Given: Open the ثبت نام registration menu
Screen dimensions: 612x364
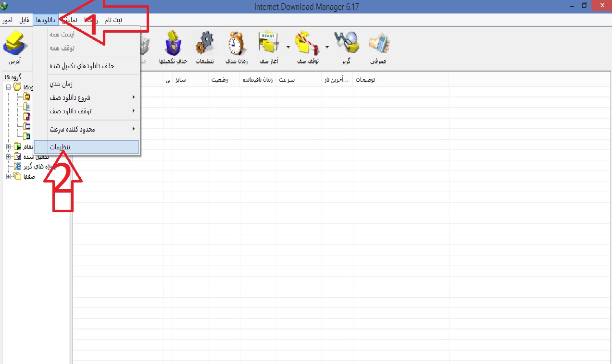Looking at the screenshot, I should point(113,20).
